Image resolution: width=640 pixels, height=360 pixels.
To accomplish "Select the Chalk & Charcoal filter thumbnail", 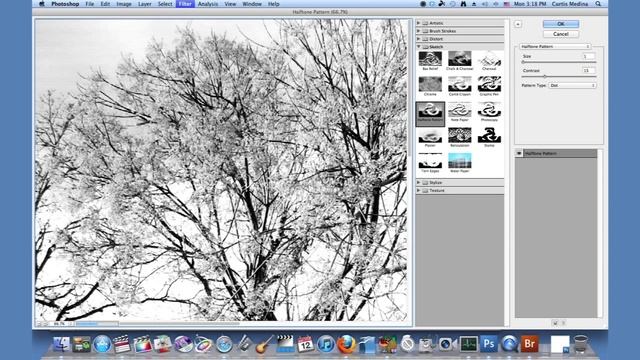I will point(460,59).
